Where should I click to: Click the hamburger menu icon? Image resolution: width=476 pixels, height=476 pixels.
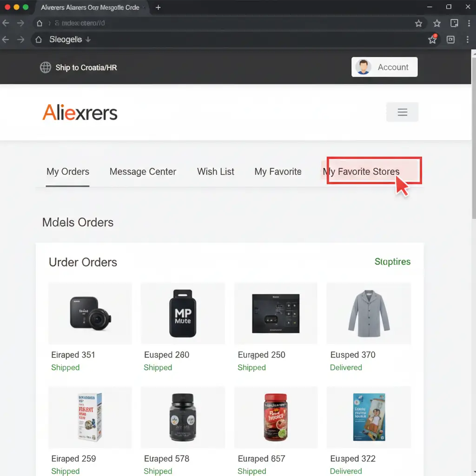(x=402, y=112)
